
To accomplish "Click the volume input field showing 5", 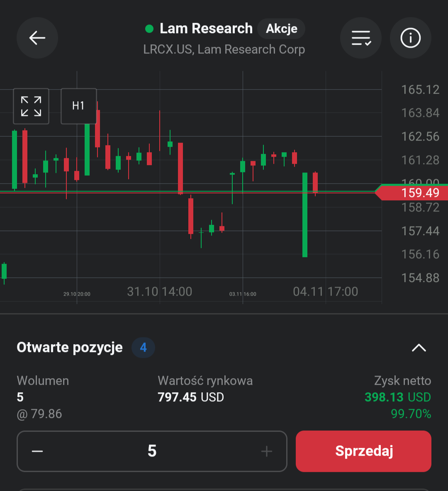I will (152, 451).
